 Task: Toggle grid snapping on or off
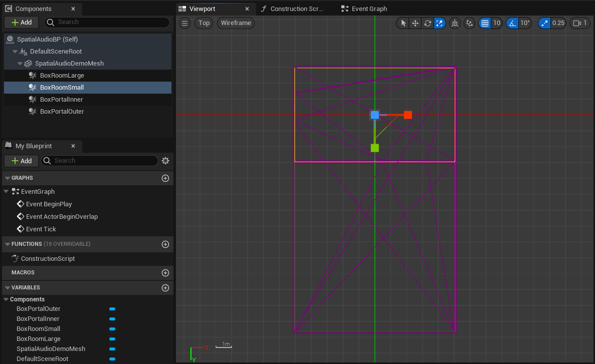pos(484,23)
